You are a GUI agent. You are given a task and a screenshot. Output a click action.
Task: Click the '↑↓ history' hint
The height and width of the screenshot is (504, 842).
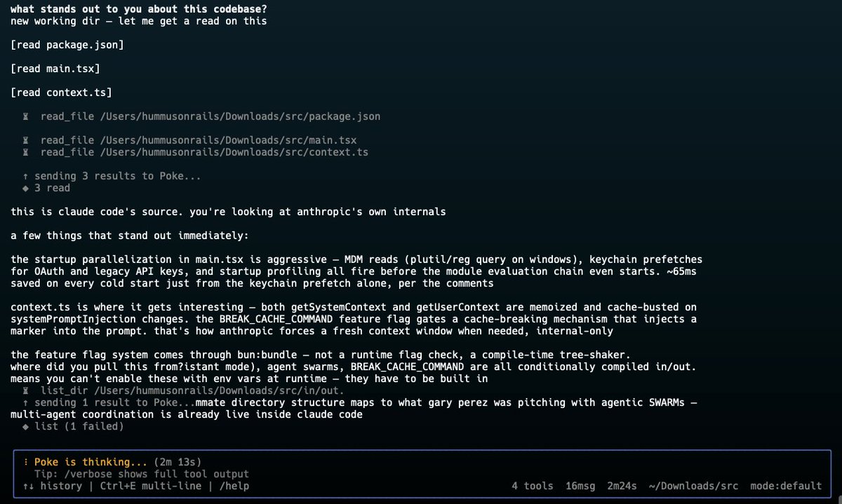point(52,486)
